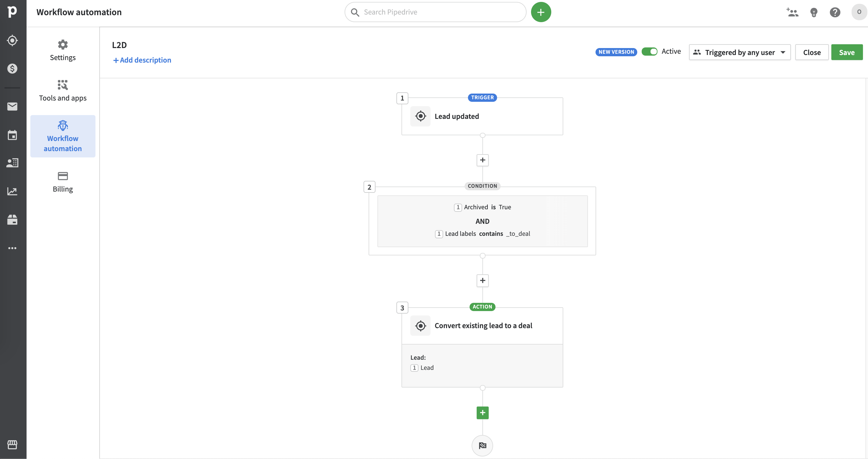Click the finish flag end node
Viewport: 868px width, 459px height.
pyautogui.click(x=483, y=445)
